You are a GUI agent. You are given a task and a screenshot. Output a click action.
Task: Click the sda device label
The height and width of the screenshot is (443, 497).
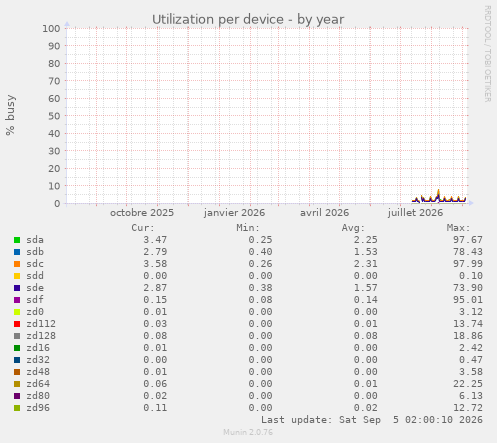(35, 240)
